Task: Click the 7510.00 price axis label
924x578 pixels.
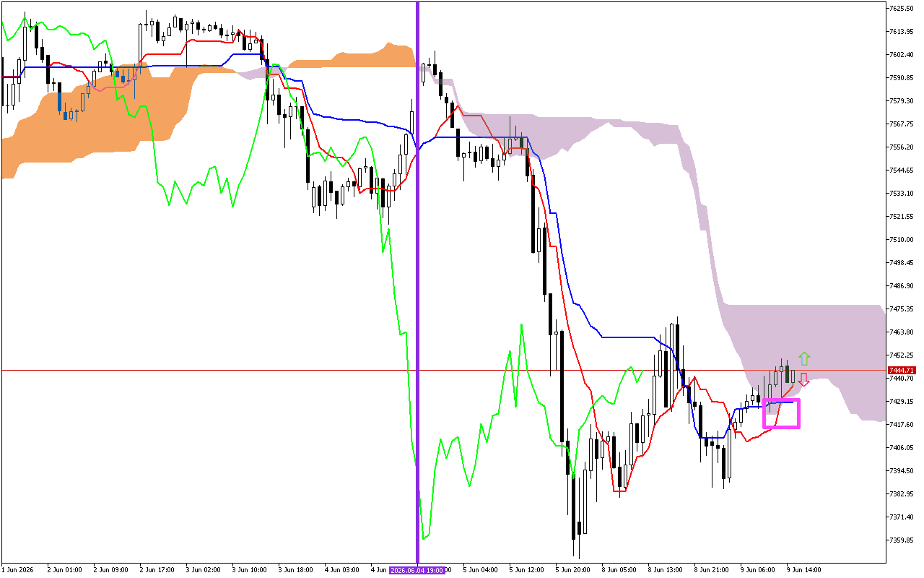Action: click(x=902, y=239)
